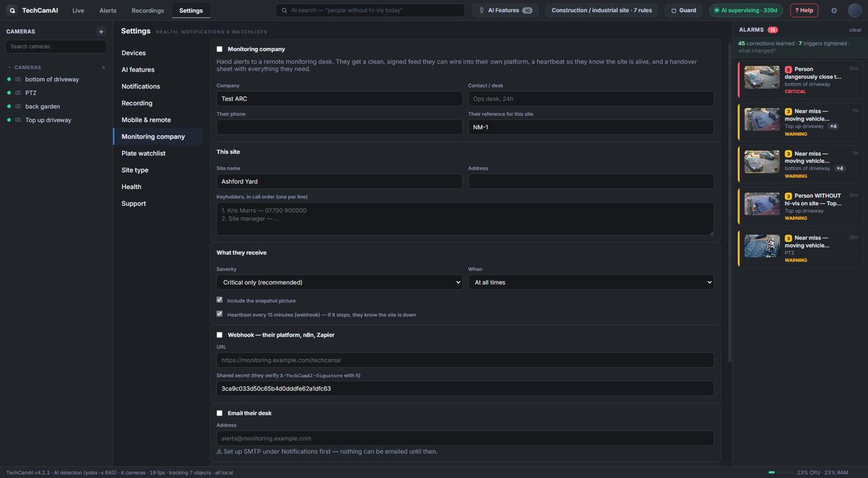
Task: Open Notifications settings section
Action: point(158,86)
